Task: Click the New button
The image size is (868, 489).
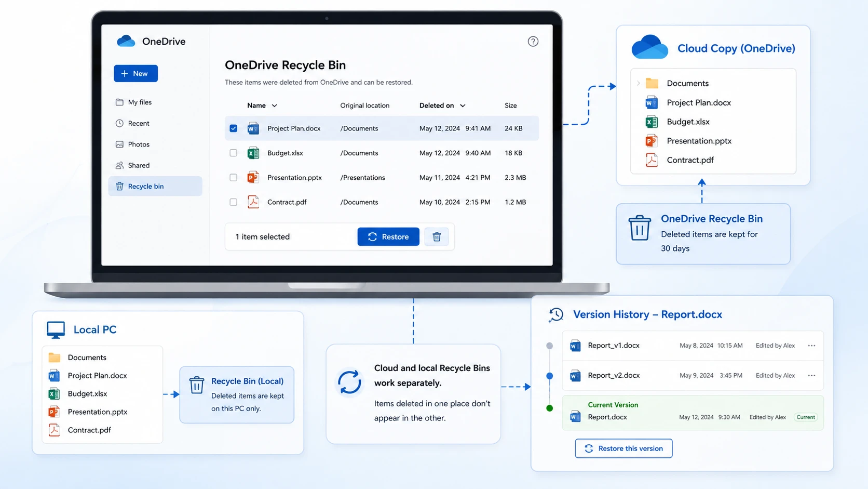Action: 135,73
